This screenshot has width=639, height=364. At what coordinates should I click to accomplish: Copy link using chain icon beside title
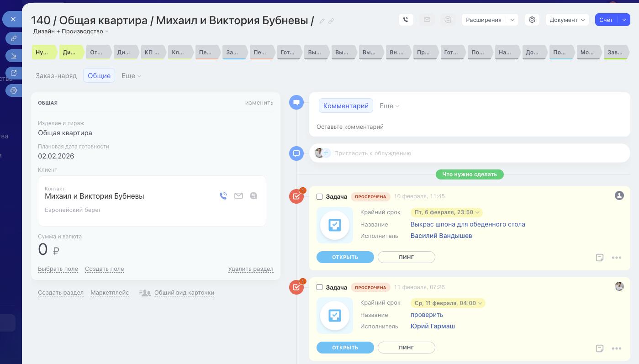[x=331, y=21]
